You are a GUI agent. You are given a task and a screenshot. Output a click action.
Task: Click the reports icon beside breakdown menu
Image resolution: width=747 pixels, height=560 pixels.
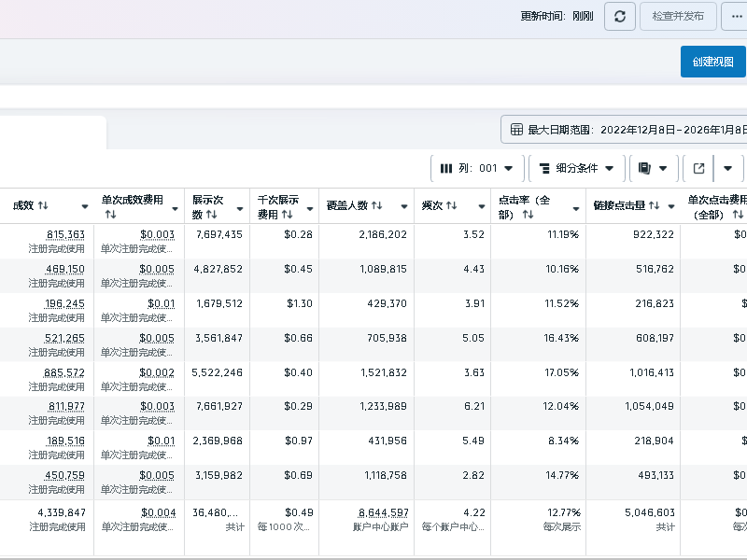point(644,169)
